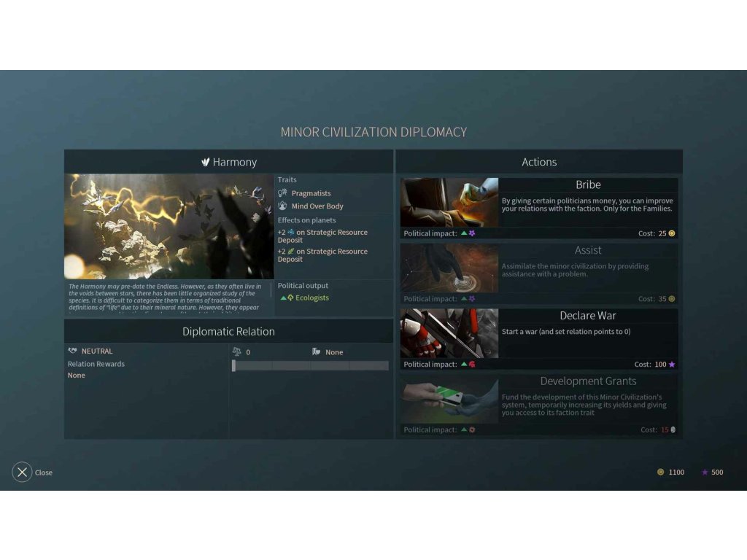The width and height of the screenshot is (747, 560).
Task: Click the Declare War militarist impact icon
Action: [472, 365]
